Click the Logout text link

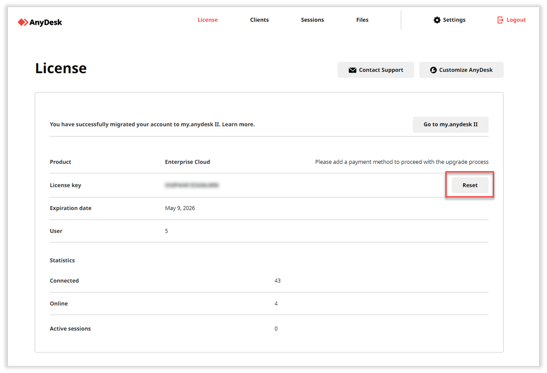click(516, 20)
